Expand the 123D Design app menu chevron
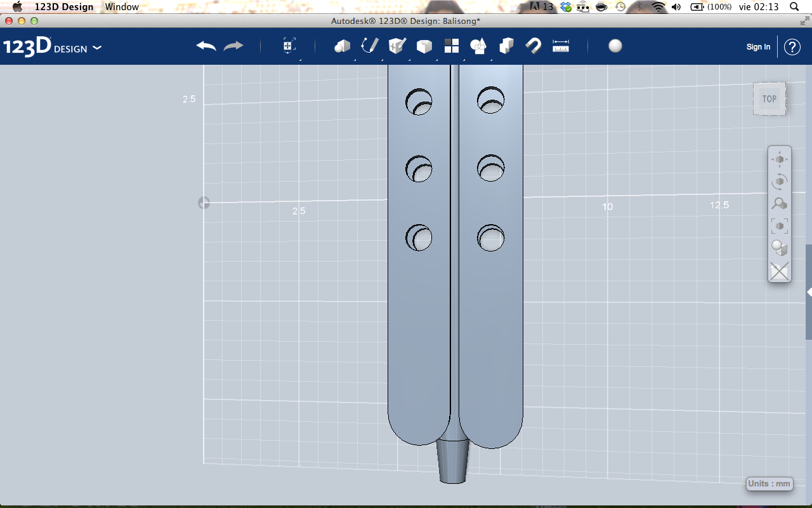The height and width of the screenshot is (508, 812). [x=96, y=47]
